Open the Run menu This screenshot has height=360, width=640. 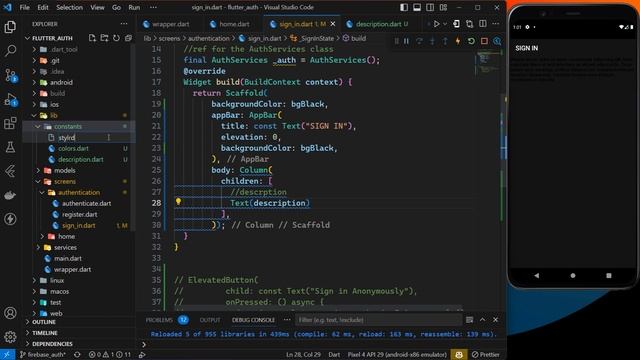pos(134,7)
